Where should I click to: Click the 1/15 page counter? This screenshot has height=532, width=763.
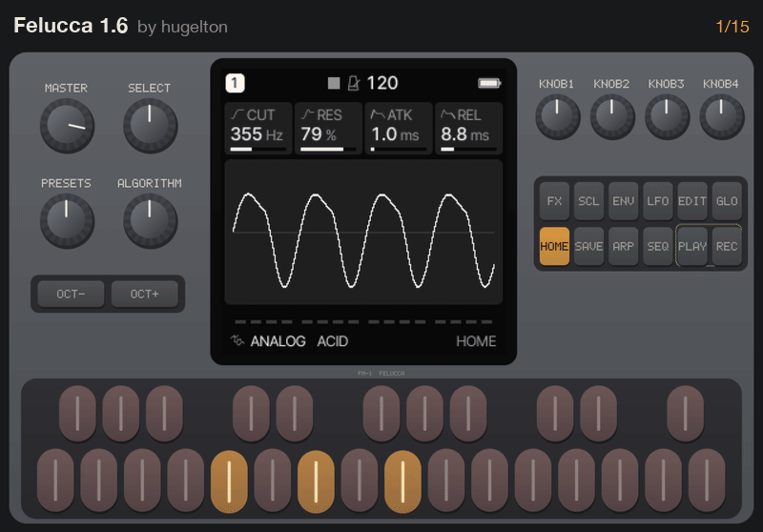pyautogui.click(x=732, y=27)
